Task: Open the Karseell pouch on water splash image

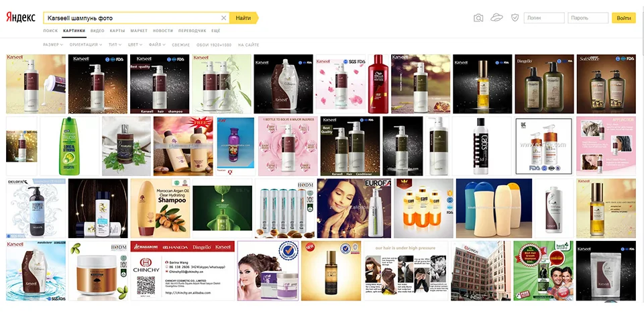Action: pyautogui.click(x=36, y=271)
